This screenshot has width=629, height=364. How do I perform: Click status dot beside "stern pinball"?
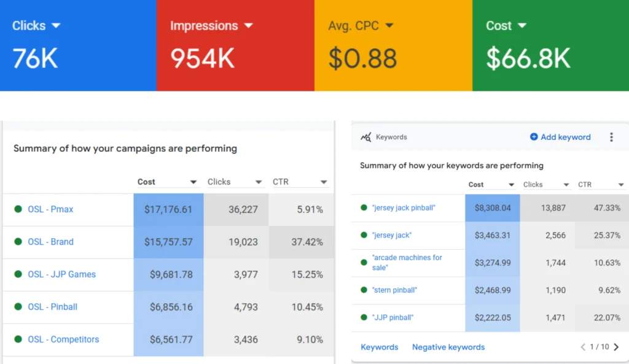coord(364,290)
